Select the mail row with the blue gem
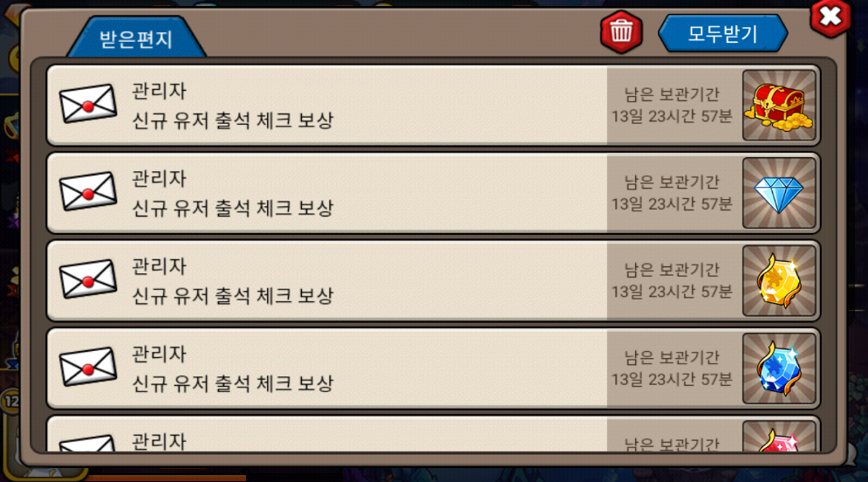 pos(433,368)
